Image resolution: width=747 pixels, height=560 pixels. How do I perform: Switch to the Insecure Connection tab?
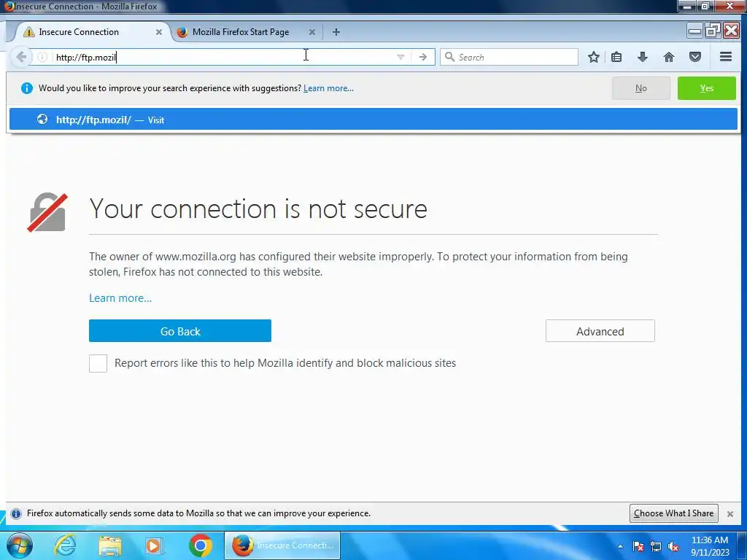pyautogui.click(x=91, y=32)
